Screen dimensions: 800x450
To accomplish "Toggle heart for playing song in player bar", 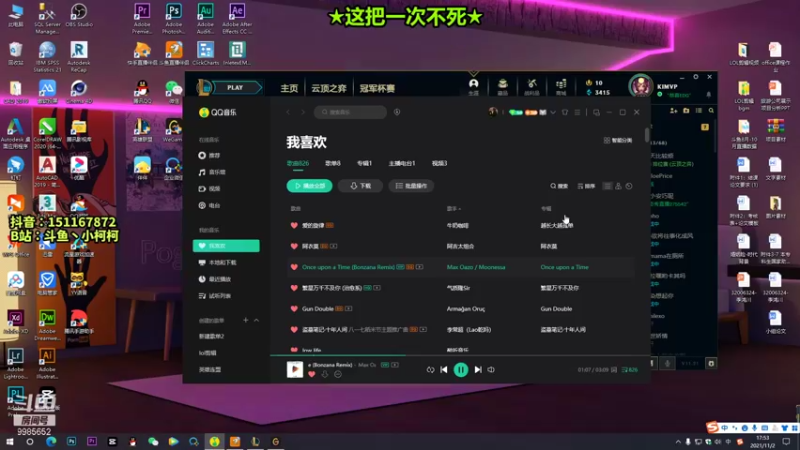I will 312,374.
